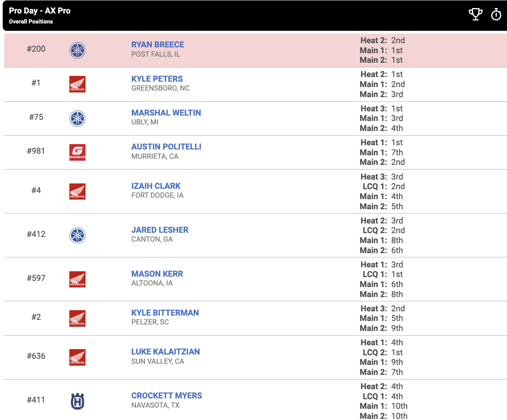Open Crockett Myers rider link
Image resolution: width=507 pixels, height=420 pixels.
click(x=166, y=396)
